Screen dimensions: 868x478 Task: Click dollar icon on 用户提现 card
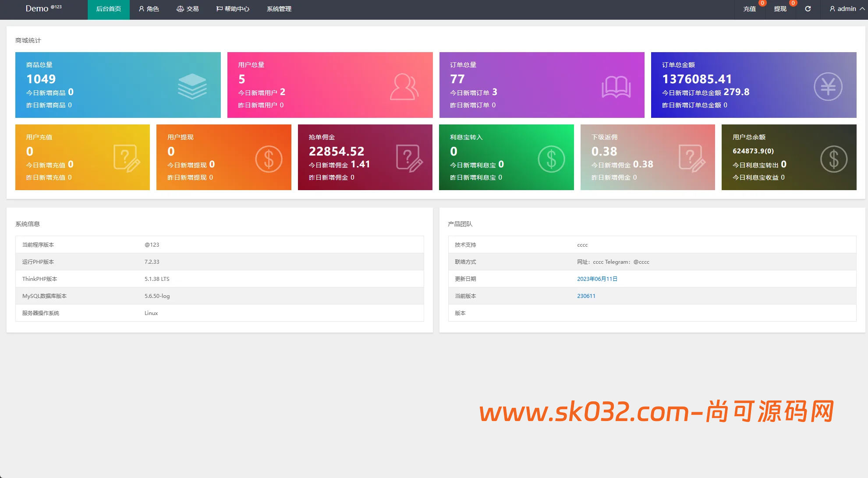click(269, 159)
